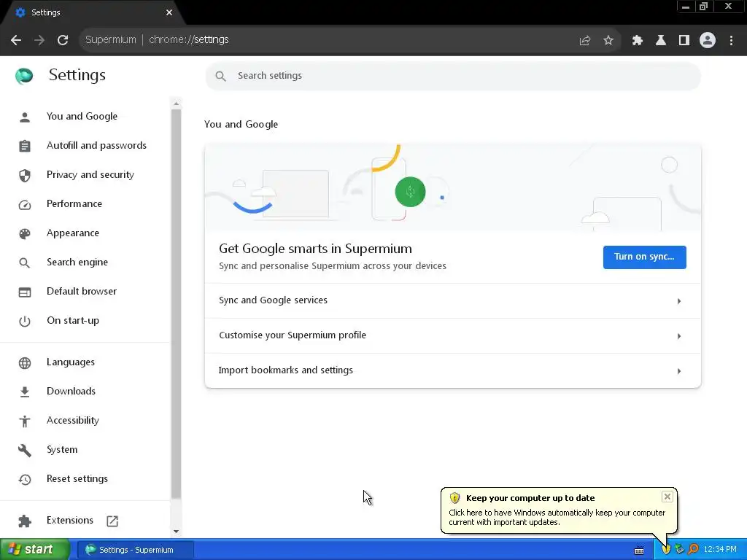Click the share page icon in the address bar

pos(585,41)
